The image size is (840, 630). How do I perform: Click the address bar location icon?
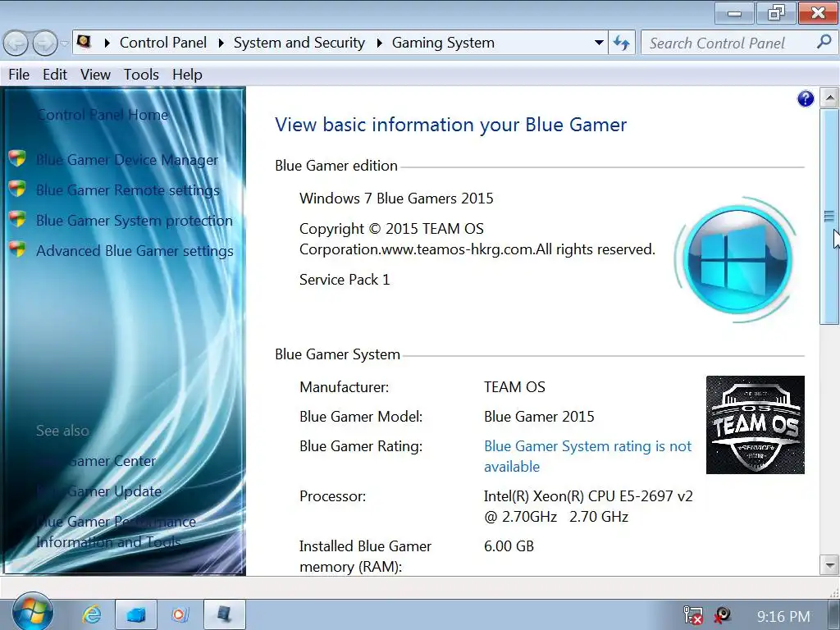tap(84, 42)
